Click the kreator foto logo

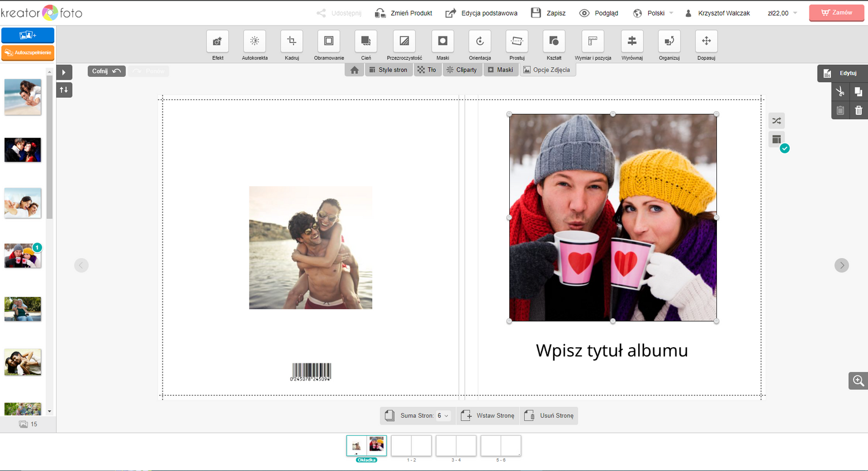point(42,13)
